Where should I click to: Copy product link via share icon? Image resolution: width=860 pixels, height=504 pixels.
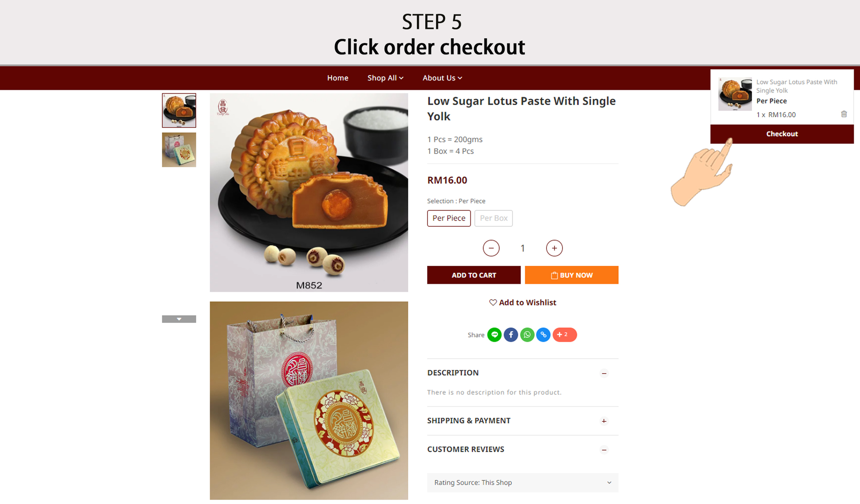[x=543, y=335]
